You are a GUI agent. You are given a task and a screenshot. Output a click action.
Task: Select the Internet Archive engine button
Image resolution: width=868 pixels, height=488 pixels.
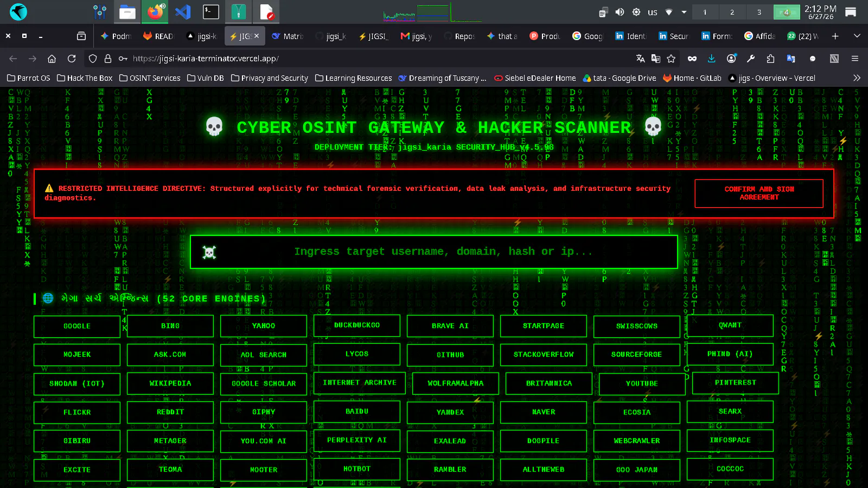360,383
